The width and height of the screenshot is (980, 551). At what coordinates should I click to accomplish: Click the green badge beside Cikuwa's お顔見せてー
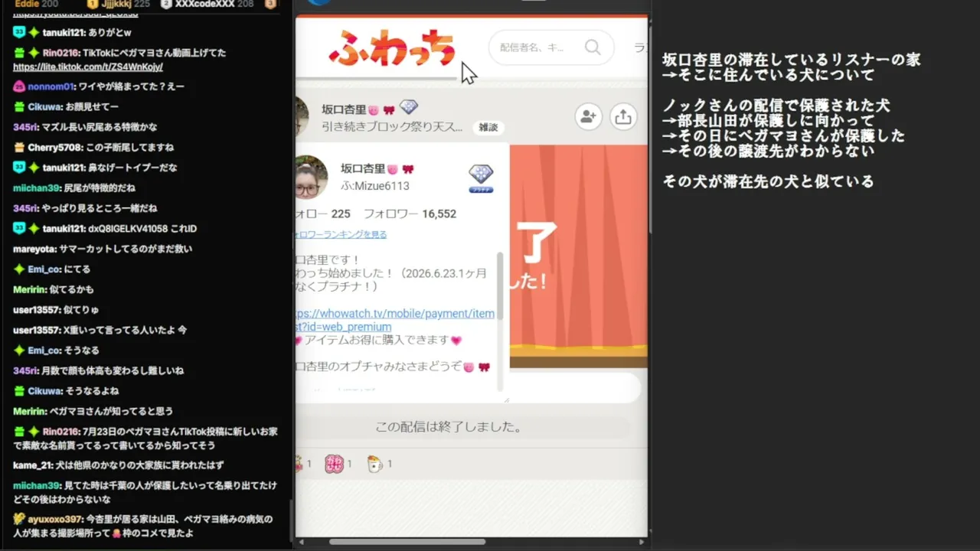click(x=20, y=107)
